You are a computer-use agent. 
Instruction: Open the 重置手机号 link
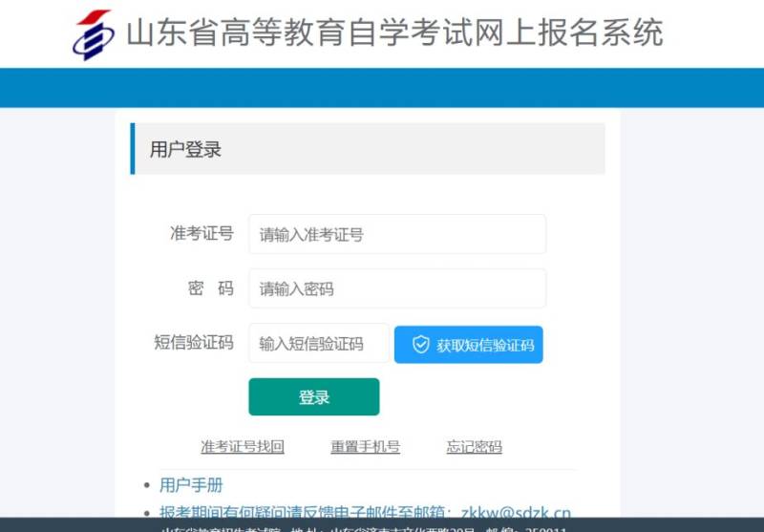coord(365,447)
